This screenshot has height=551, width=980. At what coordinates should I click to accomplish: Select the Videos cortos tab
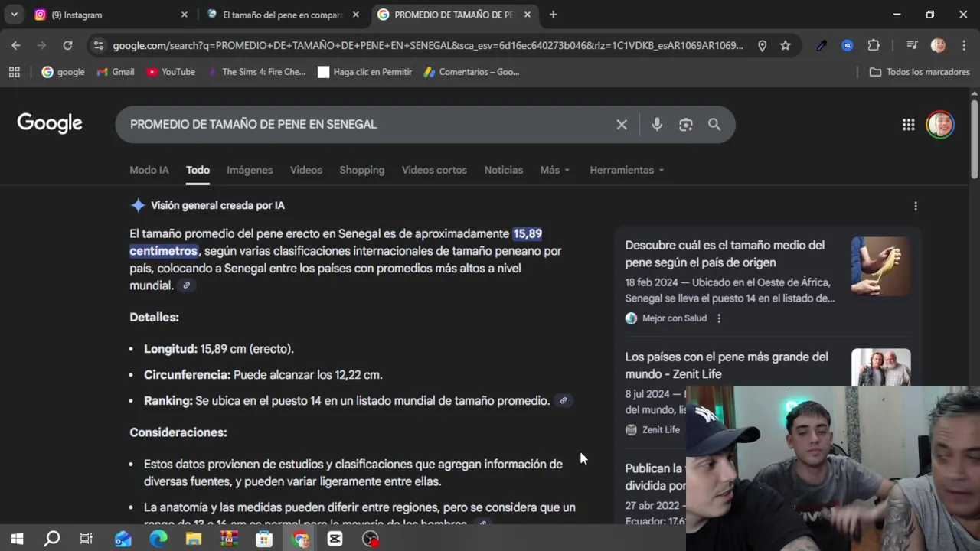click(434, 170)
